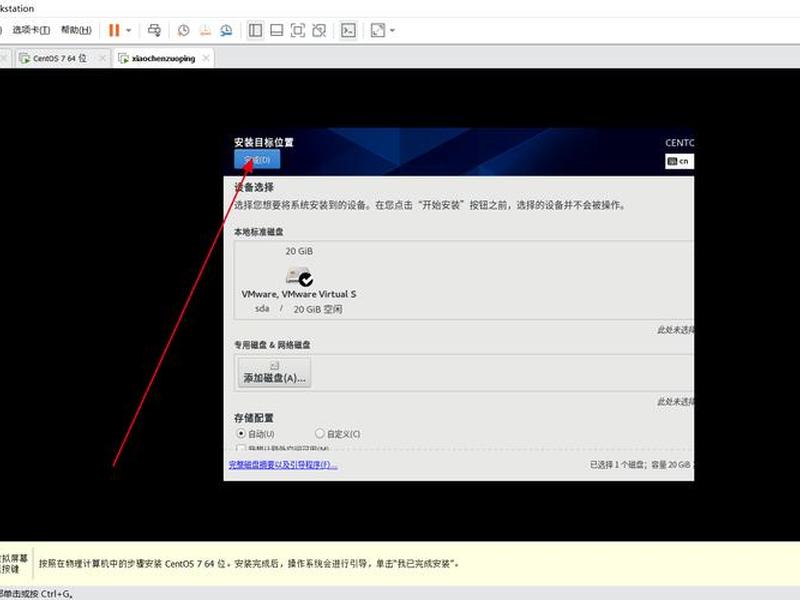
Task: Select the 20 GiB VMware virtual disk
Action: pos(299,280)
